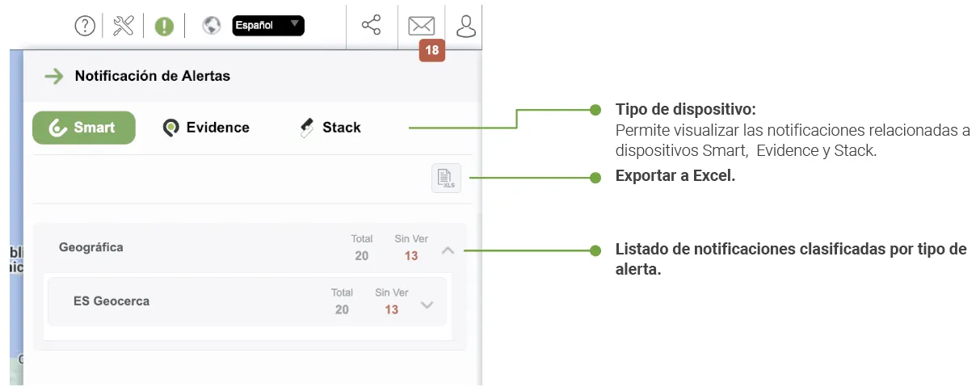The height and width of the screenshot is (391, 980).
Task: Select the Geográfica category label
Action: (x=91, y=247)
